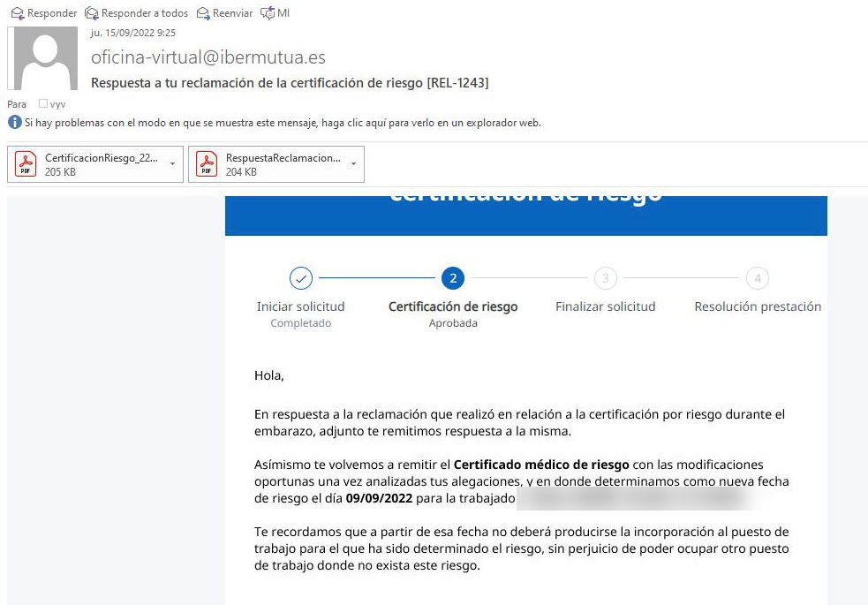Click the vyv recipient presence box
This screenshot has height=605, width=868.
click(43, 104)
